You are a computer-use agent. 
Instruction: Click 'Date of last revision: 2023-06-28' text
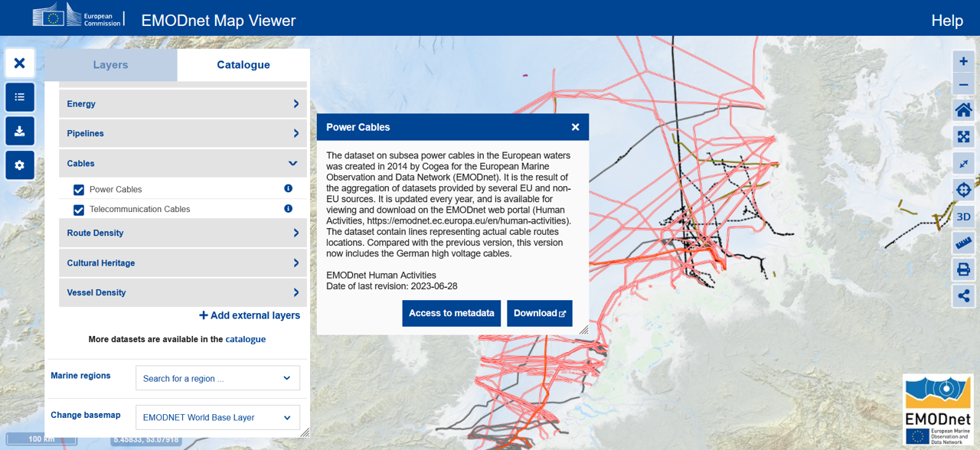pos(392,286)
